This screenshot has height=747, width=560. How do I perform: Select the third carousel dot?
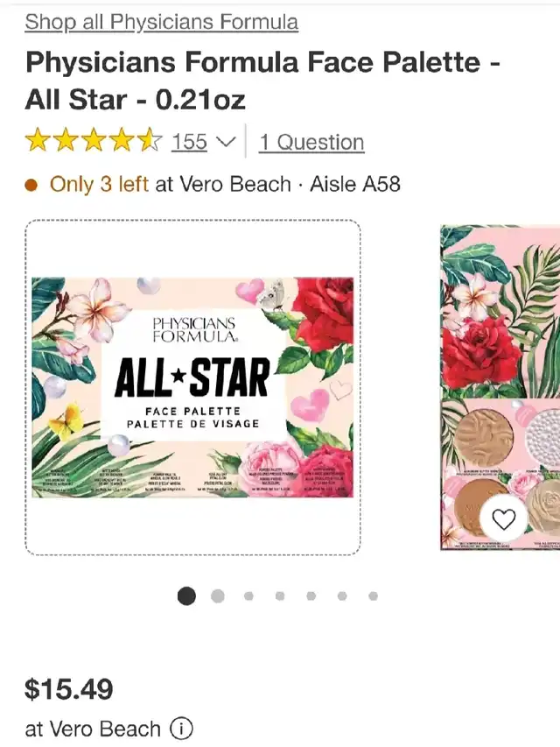point(248,595)
